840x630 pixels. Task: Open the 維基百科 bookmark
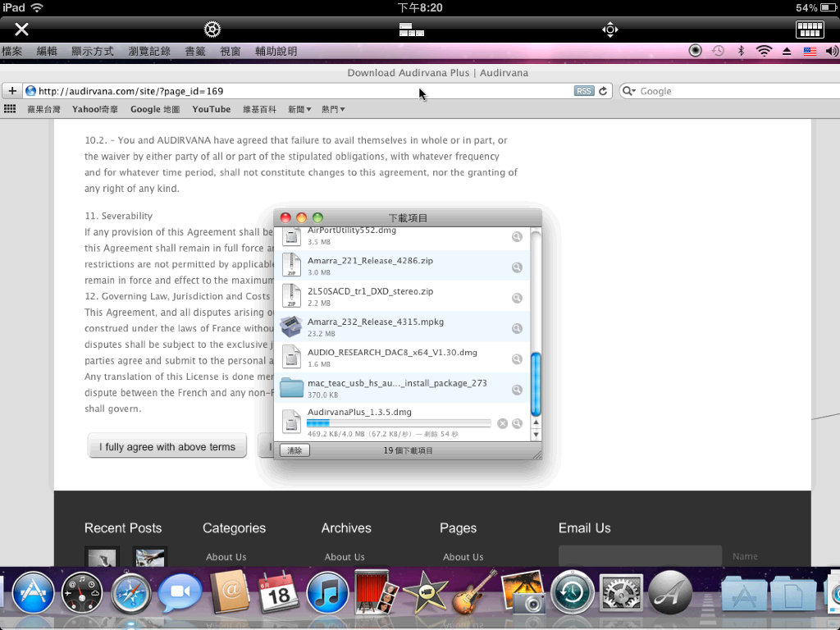coord(259,109)
